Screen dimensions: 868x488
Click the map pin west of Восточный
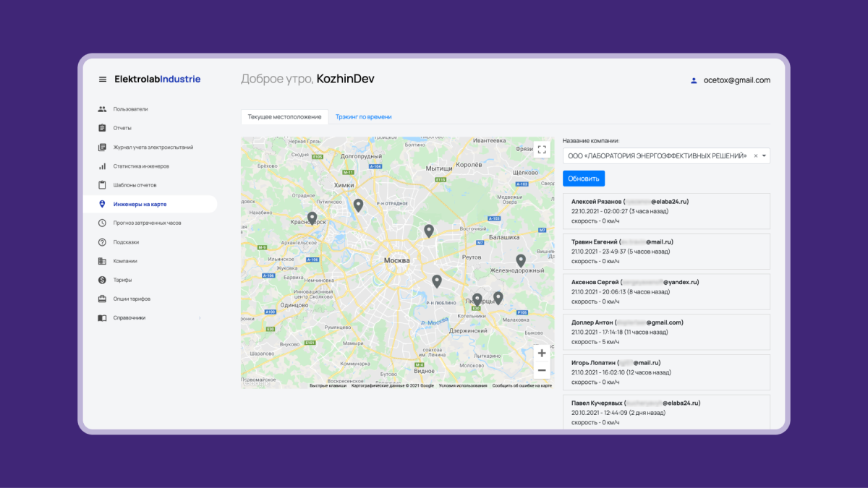click(428, 231)
